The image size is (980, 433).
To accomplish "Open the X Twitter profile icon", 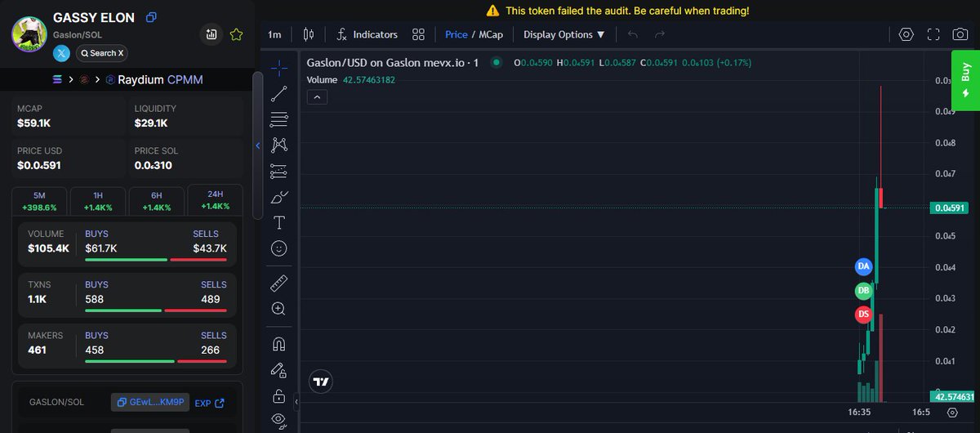I will click(62, 53).
